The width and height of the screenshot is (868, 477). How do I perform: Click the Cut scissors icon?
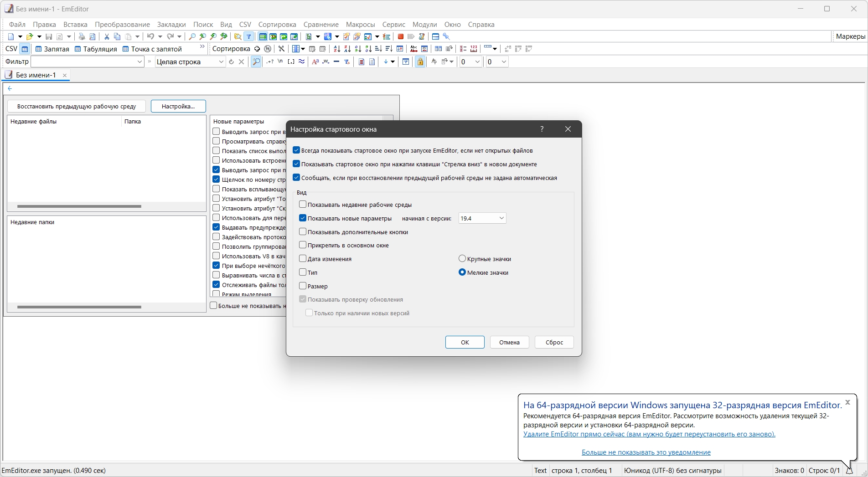tap(107, 36)
